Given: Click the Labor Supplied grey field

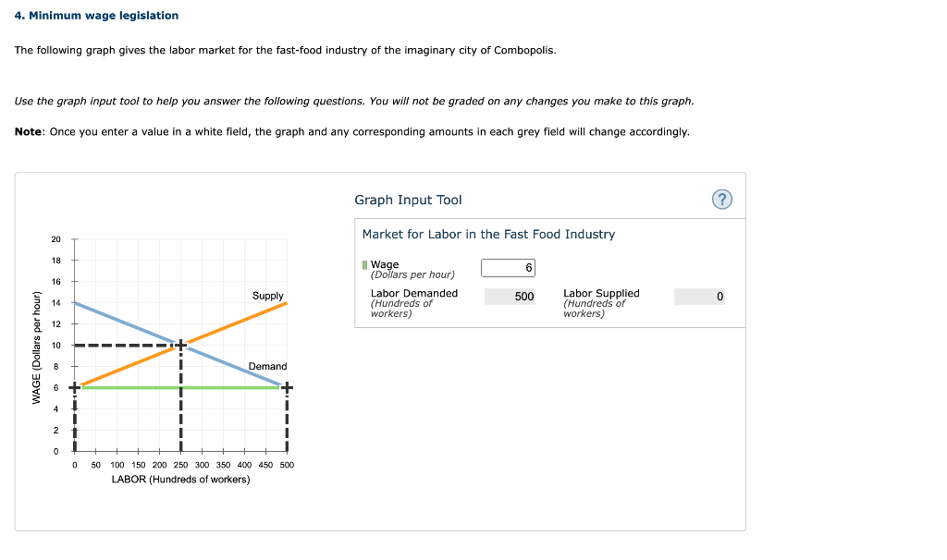Looking at the screenshot, I should coord(699,297).
